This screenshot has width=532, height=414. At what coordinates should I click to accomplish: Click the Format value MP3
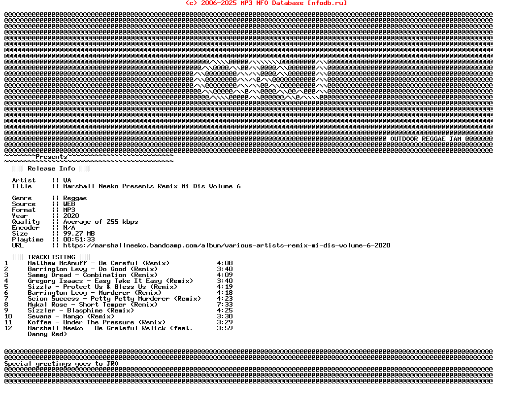tap(69, 210)
